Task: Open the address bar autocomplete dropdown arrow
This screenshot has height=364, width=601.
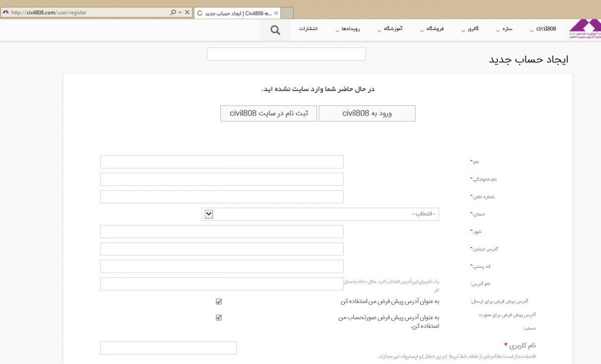Action: click(180, 13)
